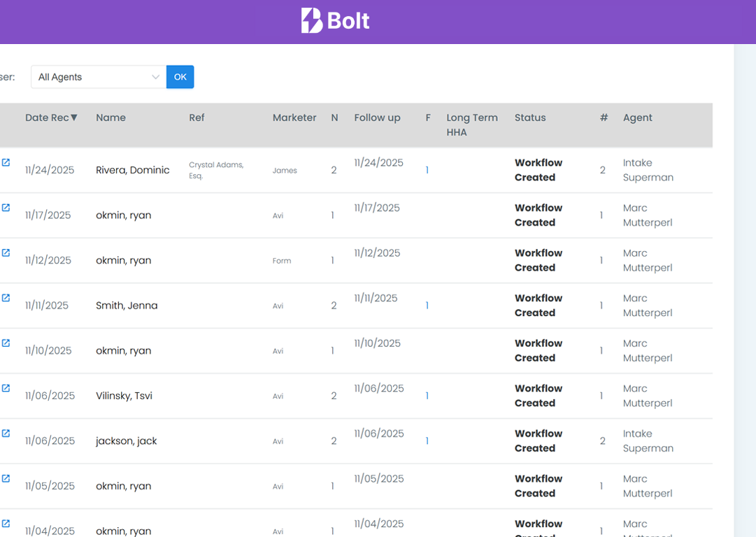Open the okmin, ryan record dated 11/05/2025
The image size is (756, 537).
(x=6, y=479)
